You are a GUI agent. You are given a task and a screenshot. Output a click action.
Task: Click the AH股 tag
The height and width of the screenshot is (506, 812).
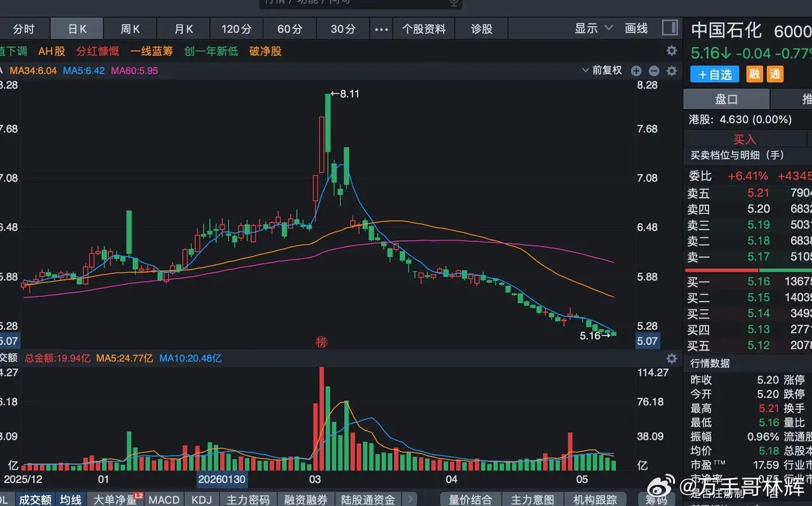(51, 51)
